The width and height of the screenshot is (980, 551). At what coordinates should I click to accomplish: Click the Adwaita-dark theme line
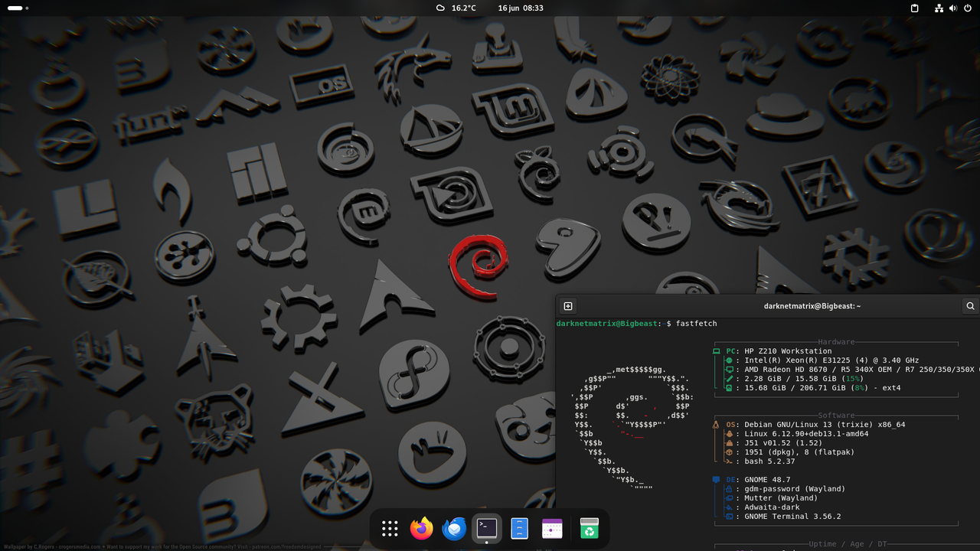click(x=763, y=507)
